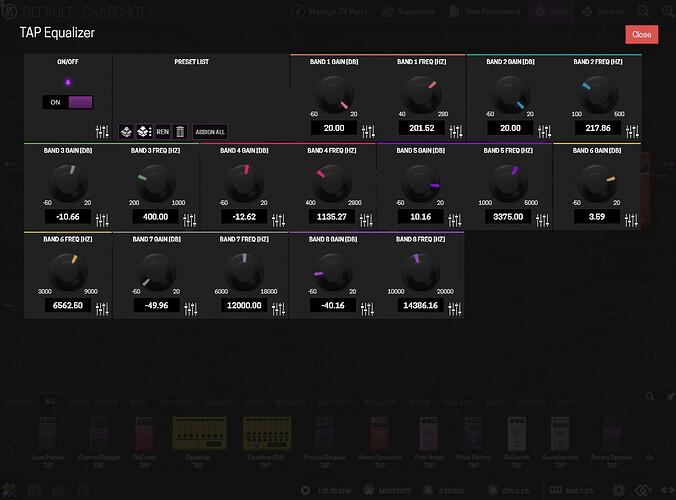
Task: Open addressing icon for Band 2 Gain
Action: point(544,131)
